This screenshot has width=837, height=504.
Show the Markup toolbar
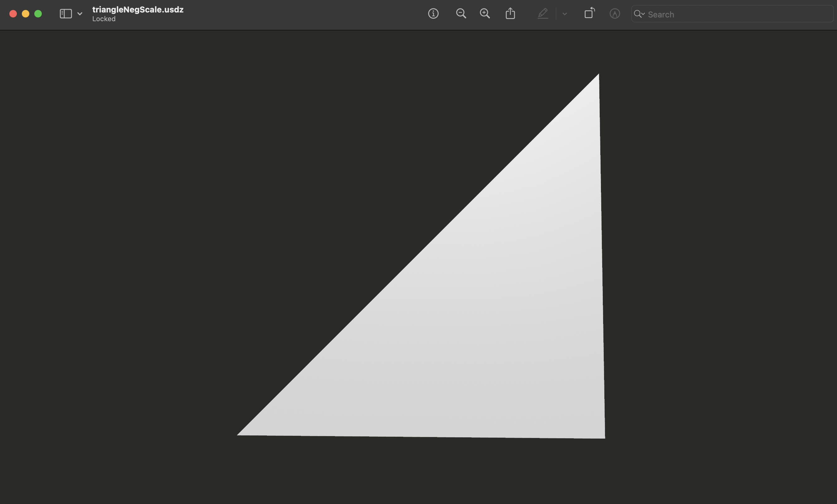coord(615,14)
